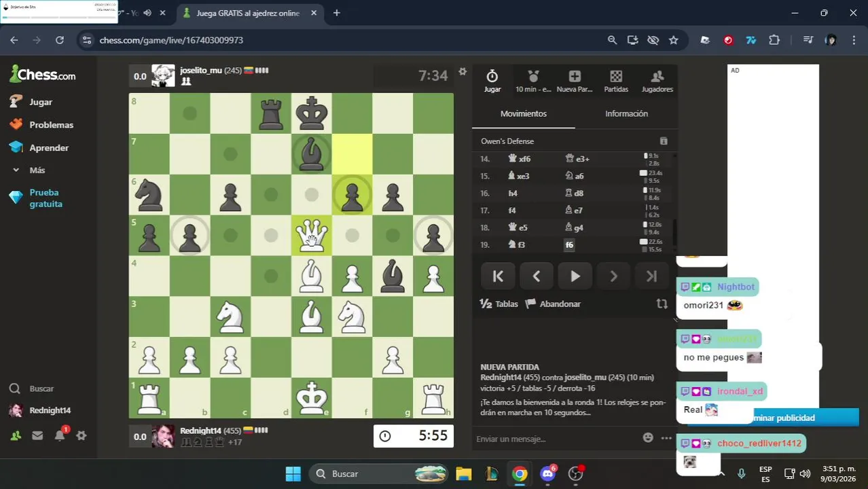Image resolution: width=868 pixels, height=489 pixels.
Task: Select the highlighted f6 move
Action: [x=569, y=244]
